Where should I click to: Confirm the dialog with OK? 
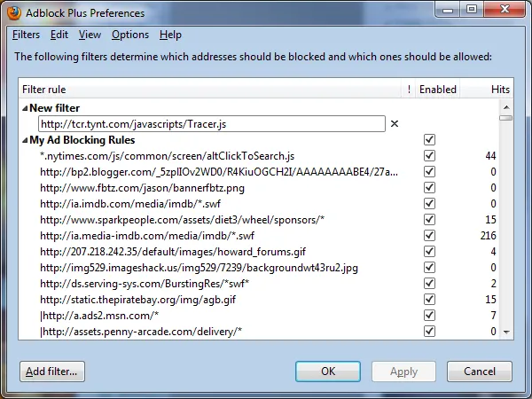click(328, 372)
